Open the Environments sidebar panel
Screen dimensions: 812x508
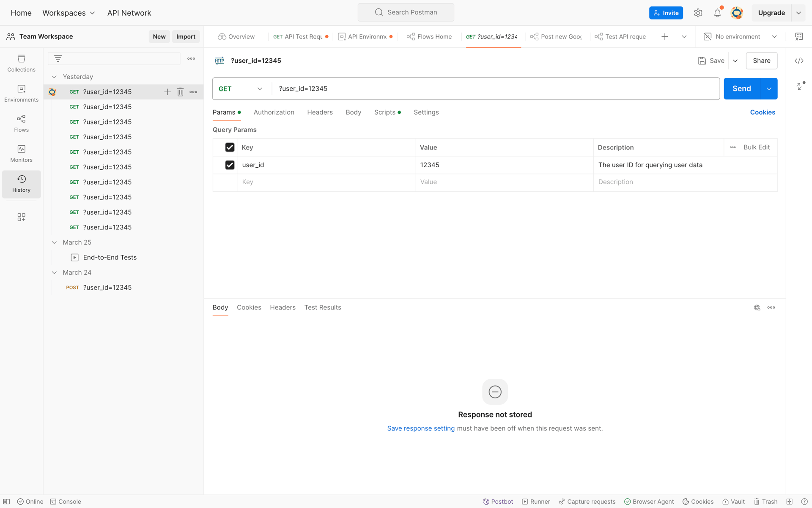[x=21, y=94]
